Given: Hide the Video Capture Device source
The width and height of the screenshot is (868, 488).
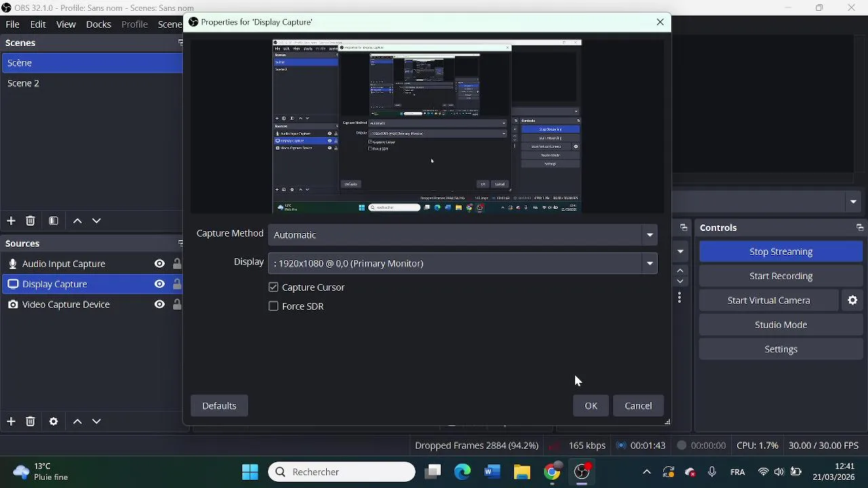Looking at the screenshot, I should point(159,304).
